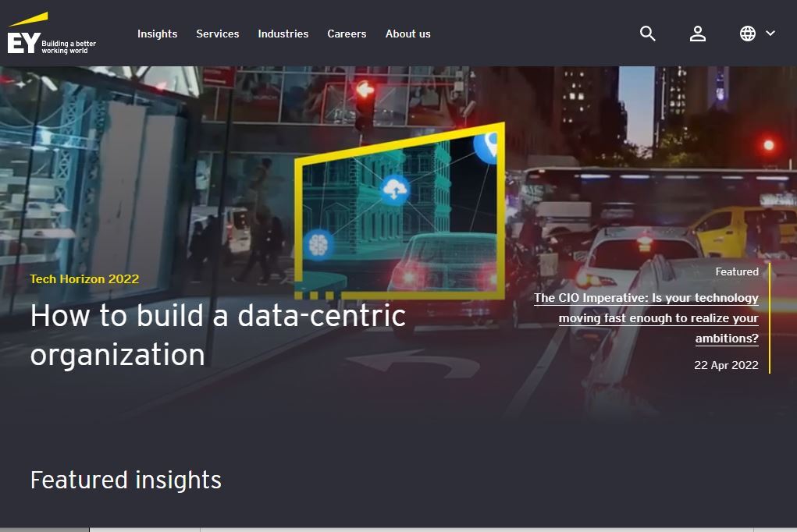Viewport: 797px width, 532px height.
Task: Click the EY logo in the header
Action: (52, 33)
